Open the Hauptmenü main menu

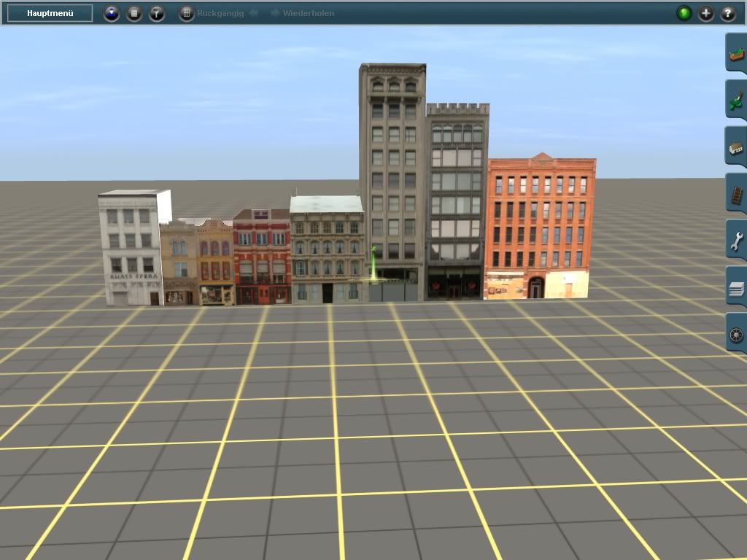50,13
